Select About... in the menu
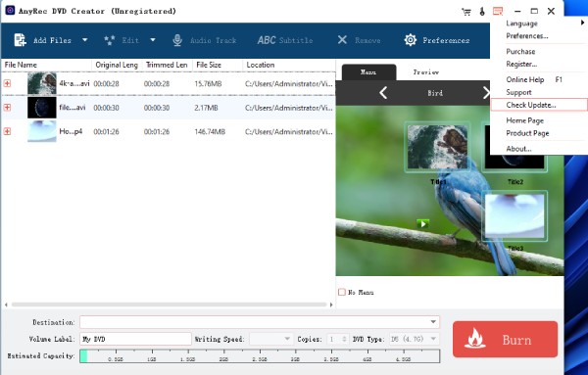 click(x=538, y=149)
